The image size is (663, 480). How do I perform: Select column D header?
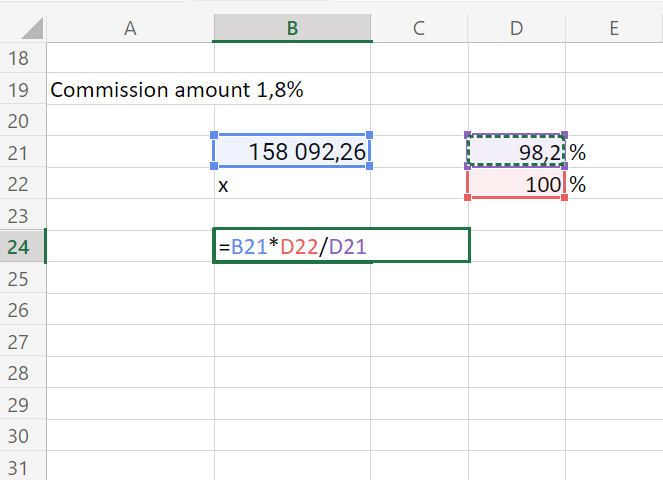pos(516,28)
